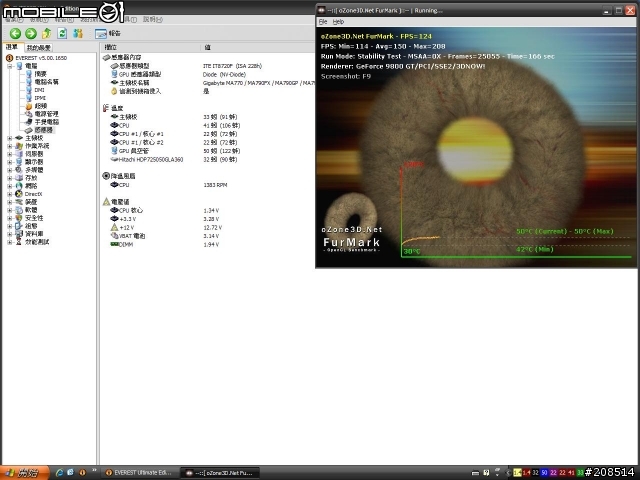
Task: Expand the 顯示器 display tree node
Action: (x=10, y=162)
